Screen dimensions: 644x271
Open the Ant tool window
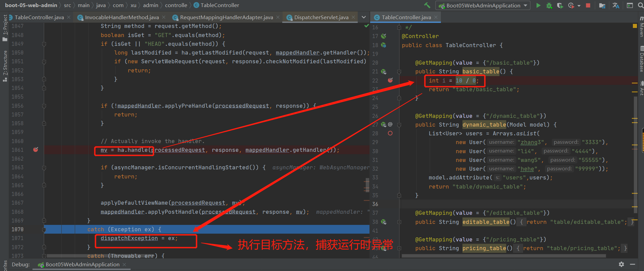(x=641, y=88)
